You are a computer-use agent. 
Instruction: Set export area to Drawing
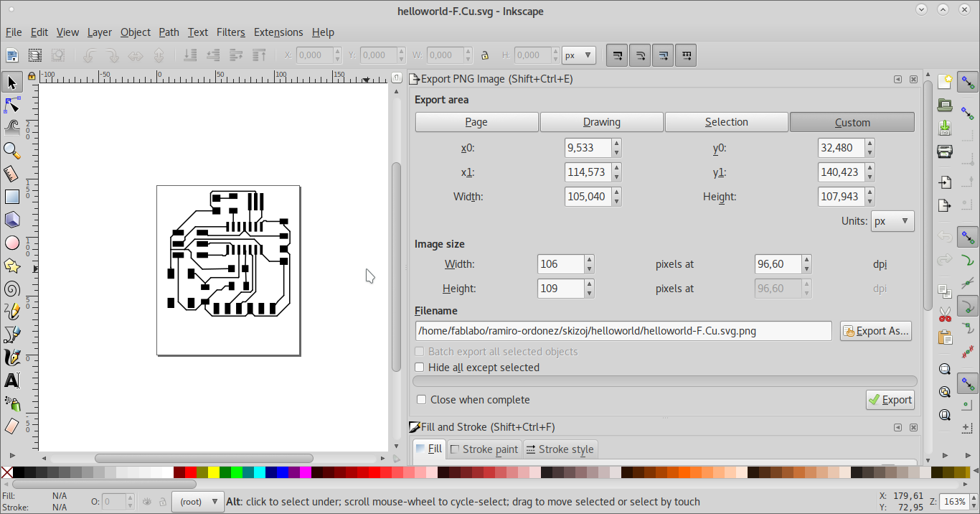coord(601,122)
